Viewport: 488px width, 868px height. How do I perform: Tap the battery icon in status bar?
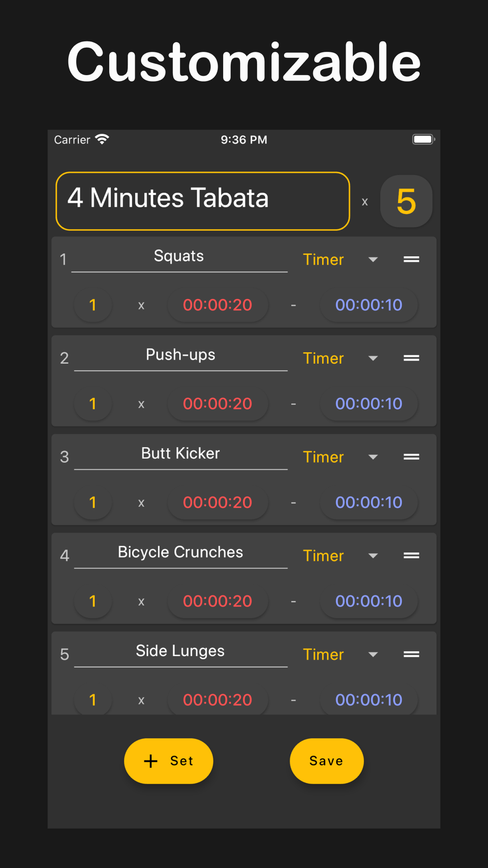tap(423, 140)
